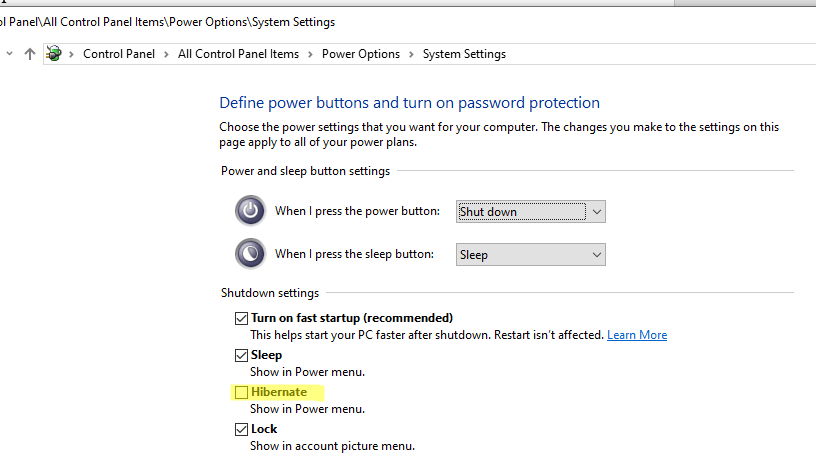Uncheck the Lock checkbox
816x463 pixels.
coord(241,429)
